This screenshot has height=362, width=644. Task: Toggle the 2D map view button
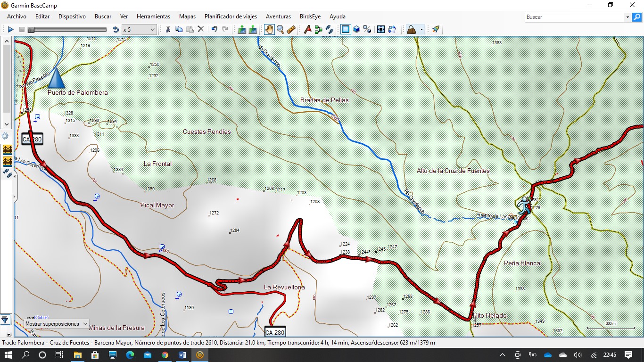tap(346, 29)
